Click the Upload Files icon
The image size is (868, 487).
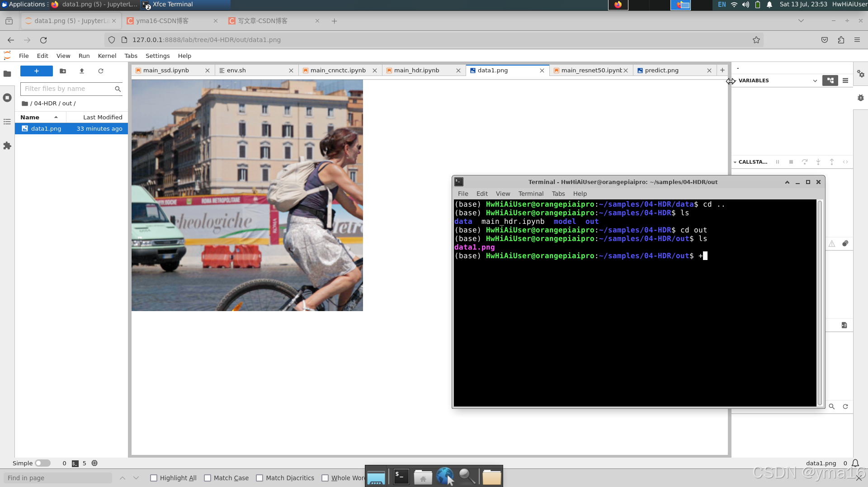(82, 71)
